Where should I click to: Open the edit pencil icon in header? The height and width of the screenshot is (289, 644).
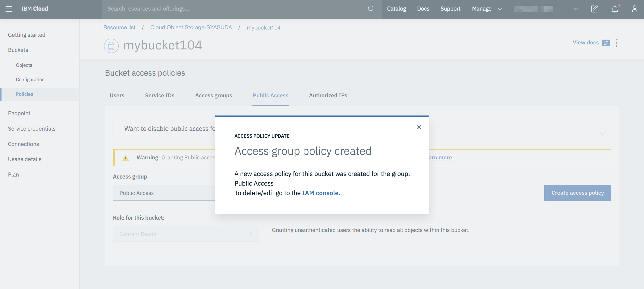594,9
